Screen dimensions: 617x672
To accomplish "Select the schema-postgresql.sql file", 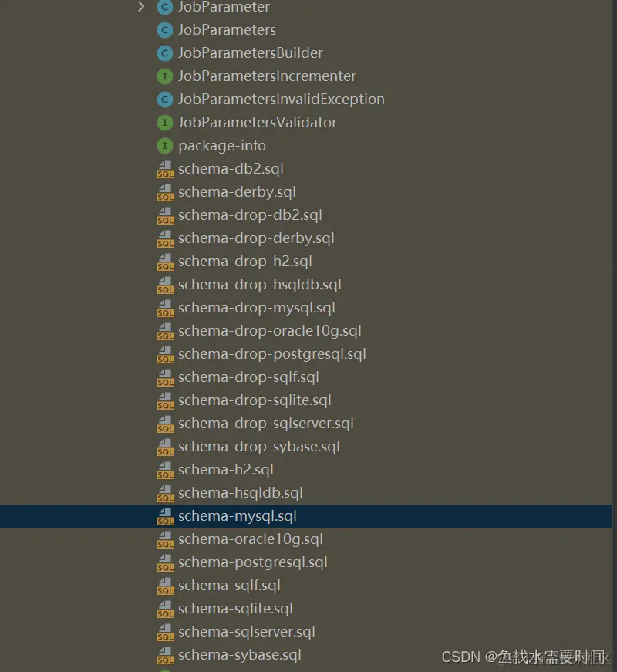I will [x=253, y=562].
